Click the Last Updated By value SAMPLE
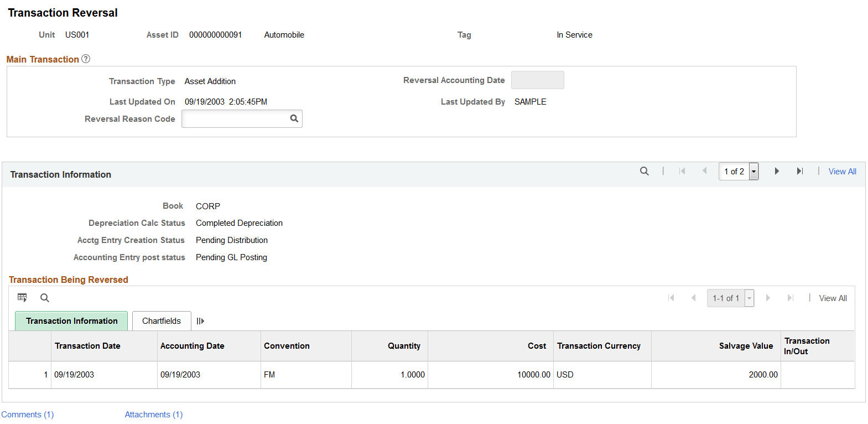Image resolution: width=868 pixels, height=424 pixels. [530, 102]
